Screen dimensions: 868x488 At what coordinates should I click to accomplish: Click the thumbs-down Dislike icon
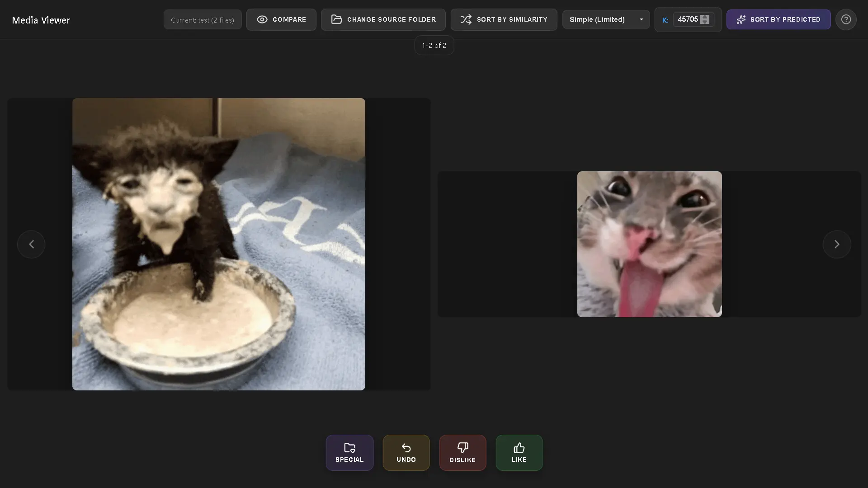(462, 447)
